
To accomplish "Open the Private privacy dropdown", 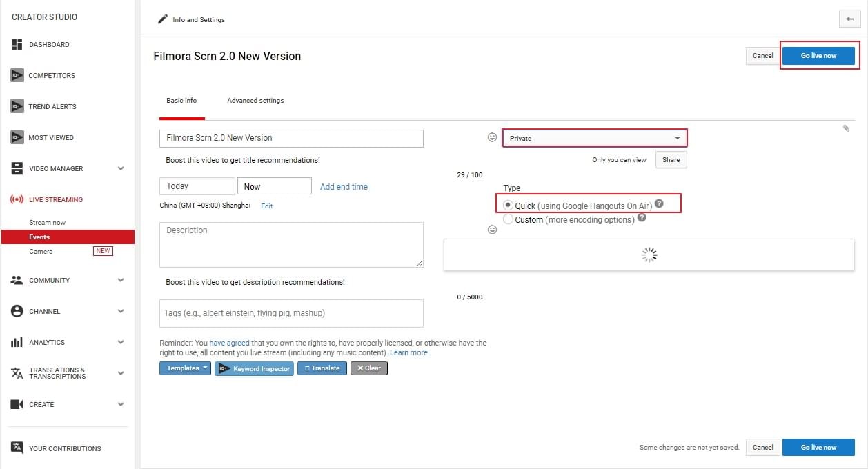I will (x=594, y=138).
